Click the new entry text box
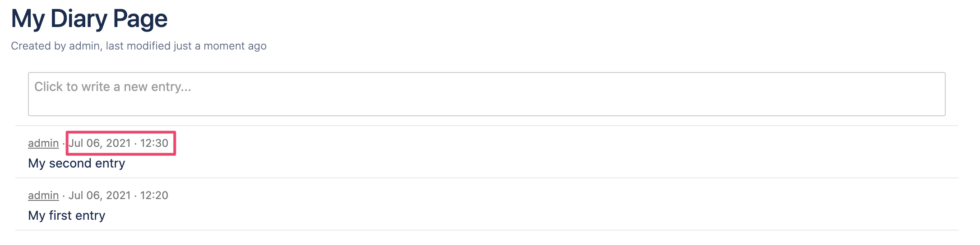This screenshot has height=245, width=980. (486, 94)
